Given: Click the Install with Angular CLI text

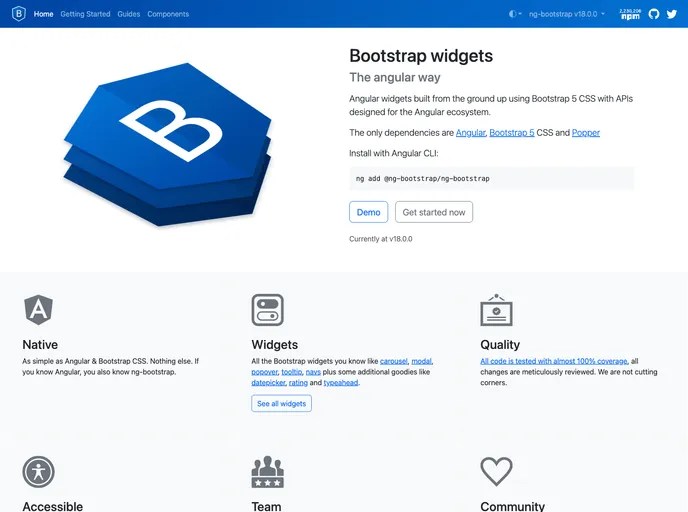Looking at the screenshot, I should click(x=394, y=154).
